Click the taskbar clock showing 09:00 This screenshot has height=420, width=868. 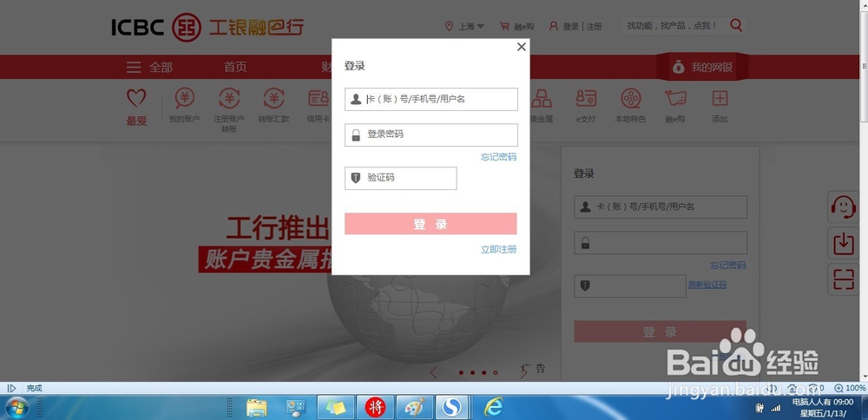point(823,408)
